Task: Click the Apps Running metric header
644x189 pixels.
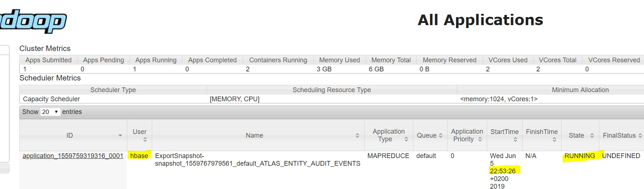Action: click(156, 60)
